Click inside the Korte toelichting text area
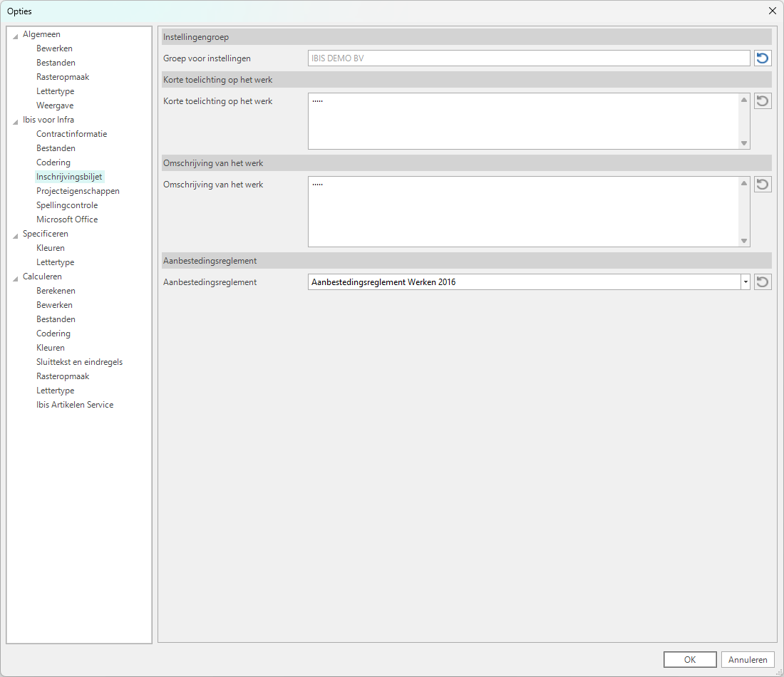The image size is (784, 677). 523,121
